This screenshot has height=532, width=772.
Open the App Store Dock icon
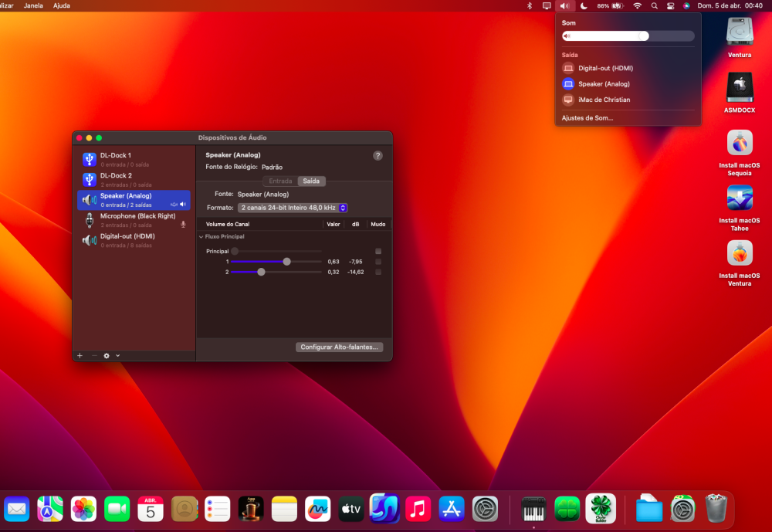[452, 509]
